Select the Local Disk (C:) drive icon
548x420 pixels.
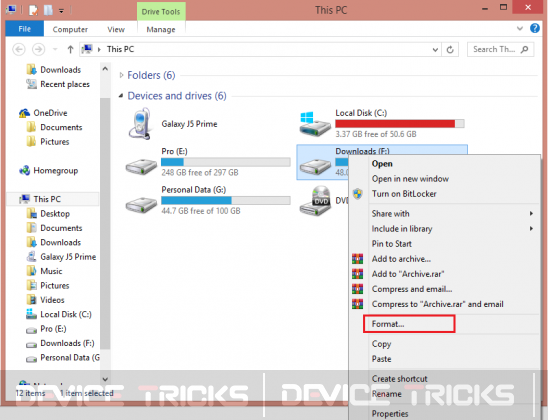(315, 124)
